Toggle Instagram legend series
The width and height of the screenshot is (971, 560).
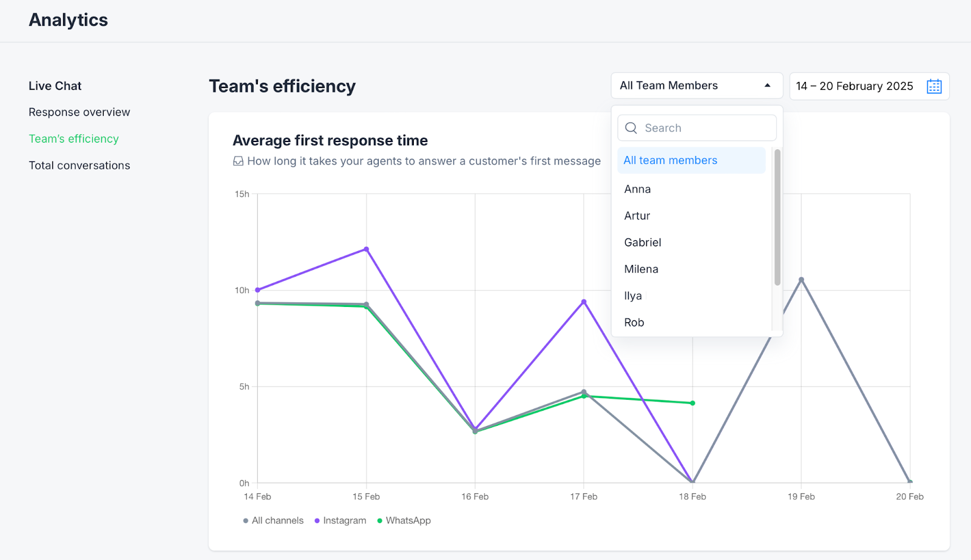coord(340,521)
